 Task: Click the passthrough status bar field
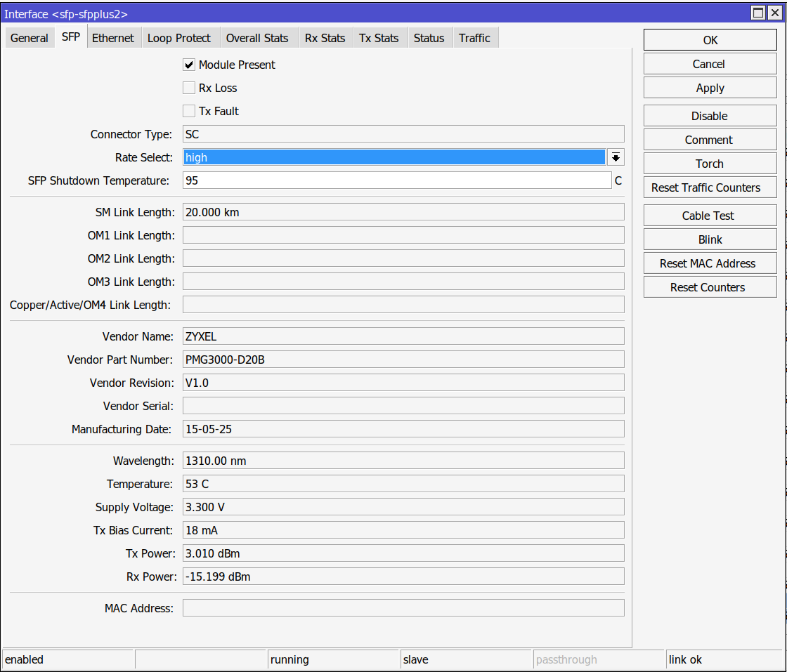(599, 659)
